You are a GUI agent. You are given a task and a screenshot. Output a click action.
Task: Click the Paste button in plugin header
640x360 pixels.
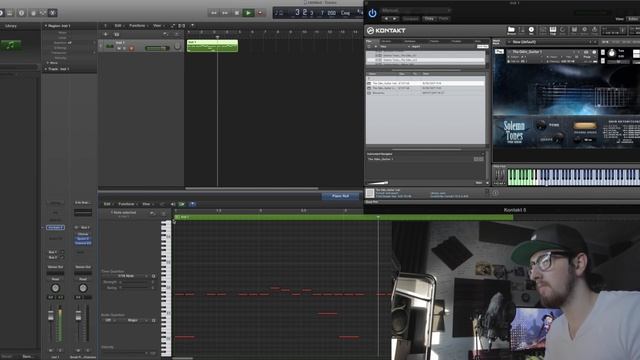pos(443,19)
